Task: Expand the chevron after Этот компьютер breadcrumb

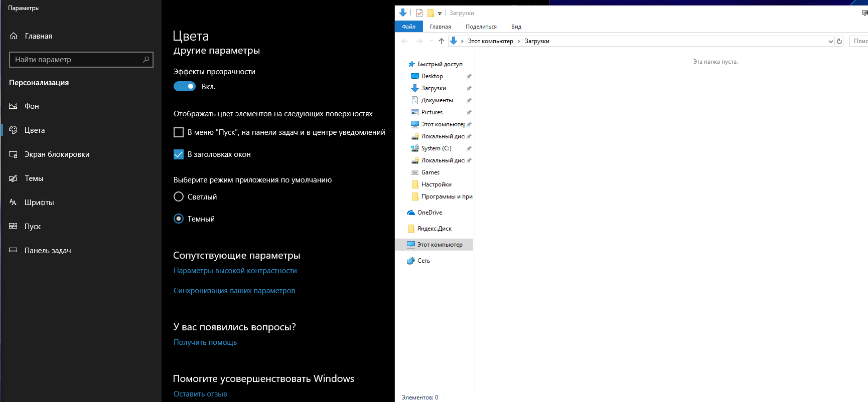Action: point(519,42)
